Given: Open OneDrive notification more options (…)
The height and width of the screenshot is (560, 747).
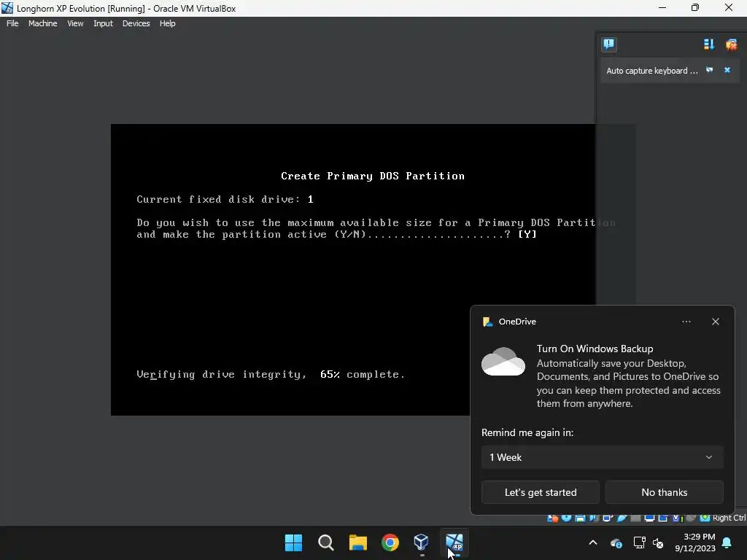Looking at the screenshot, I should (686, 322).
